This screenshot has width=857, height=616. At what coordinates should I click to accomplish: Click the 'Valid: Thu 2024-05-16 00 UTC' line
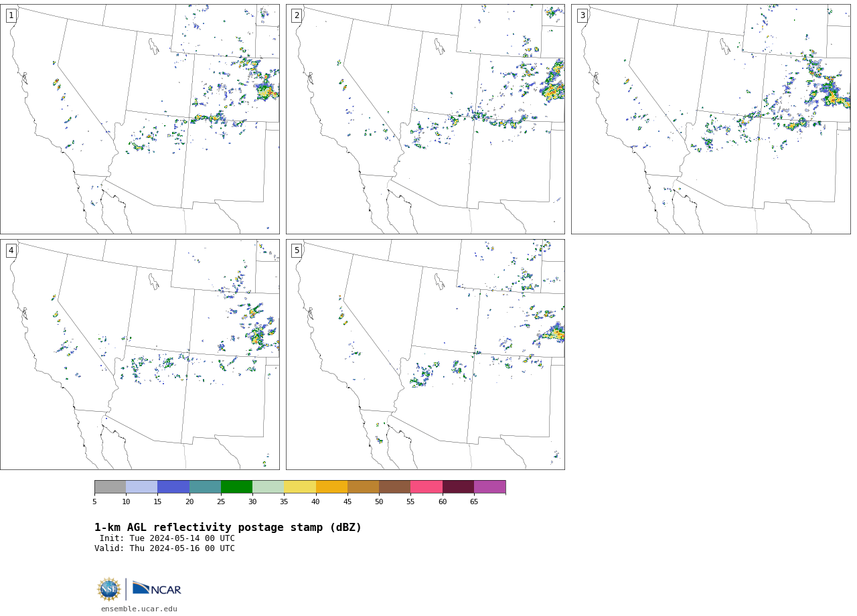(165, 548)
